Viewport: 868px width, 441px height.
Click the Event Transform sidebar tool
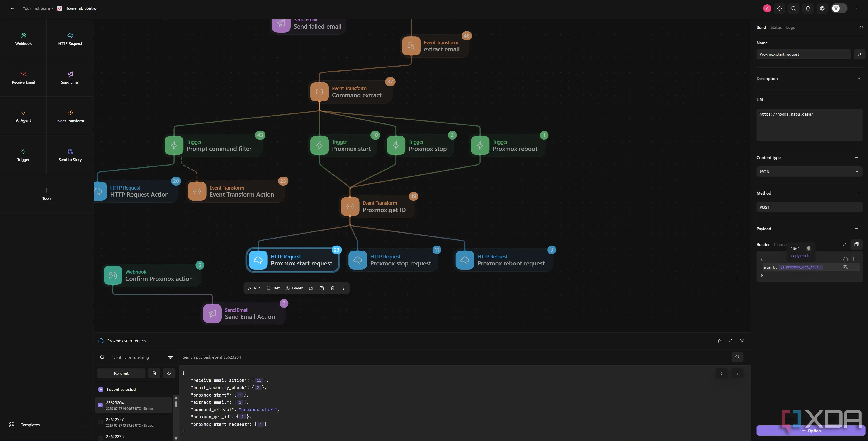[x=70, y=116]
